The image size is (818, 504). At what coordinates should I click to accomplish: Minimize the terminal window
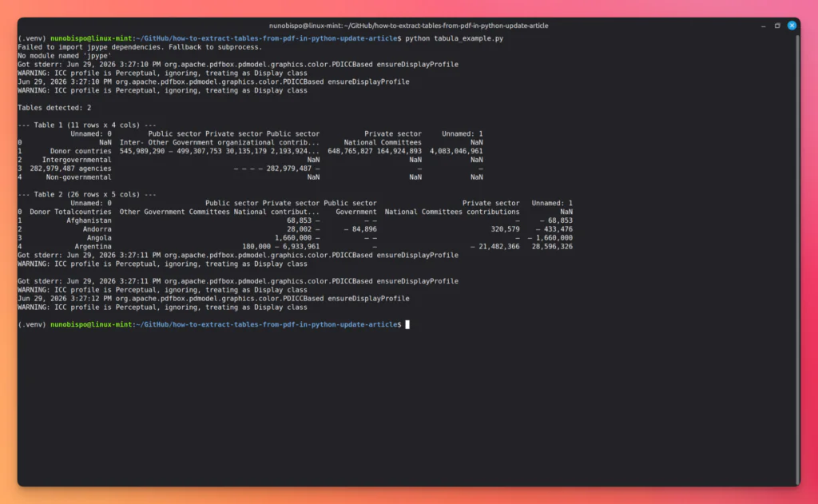tap(763, 26)
